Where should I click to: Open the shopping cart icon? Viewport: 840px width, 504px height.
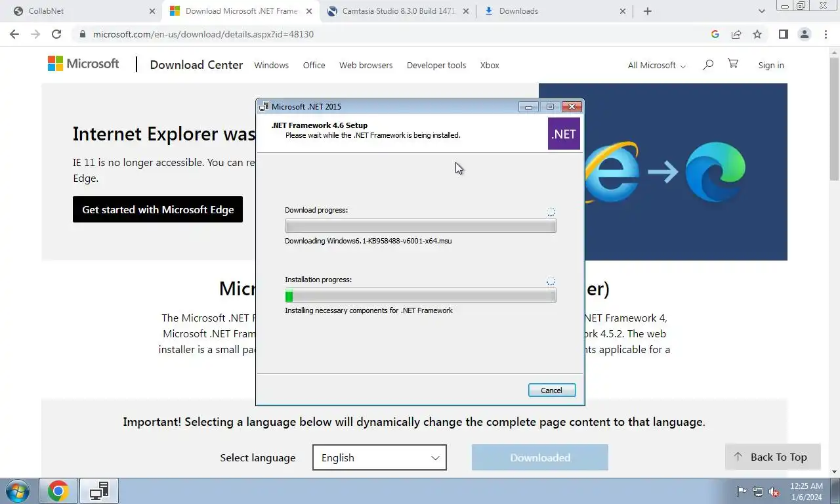pyautogui.click(x=733, y=64)
